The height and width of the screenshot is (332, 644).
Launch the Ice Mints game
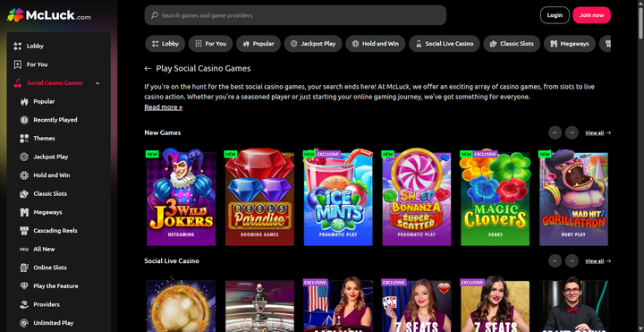[x=338, y=197]
